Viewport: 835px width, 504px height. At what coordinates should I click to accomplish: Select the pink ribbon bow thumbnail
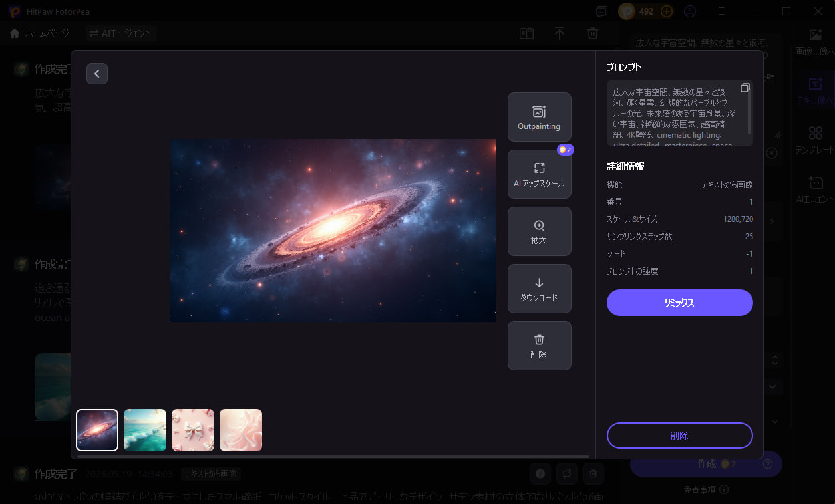coord(193,430)
